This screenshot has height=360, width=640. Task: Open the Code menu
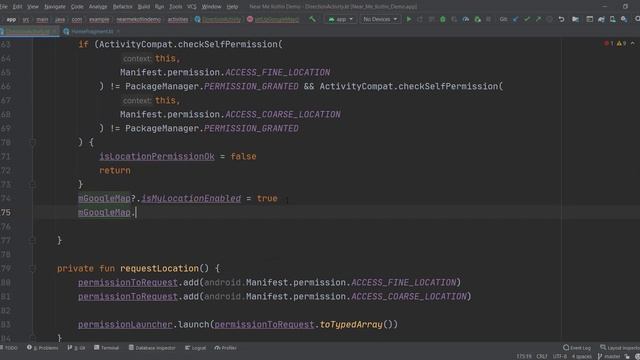tap(77, 7)
